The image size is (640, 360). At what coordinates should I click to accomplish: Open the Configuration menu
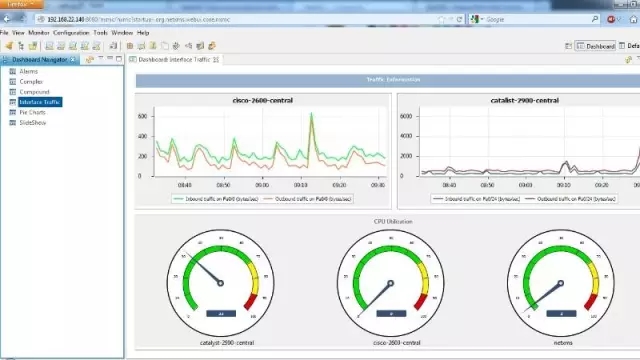[71, 33]
